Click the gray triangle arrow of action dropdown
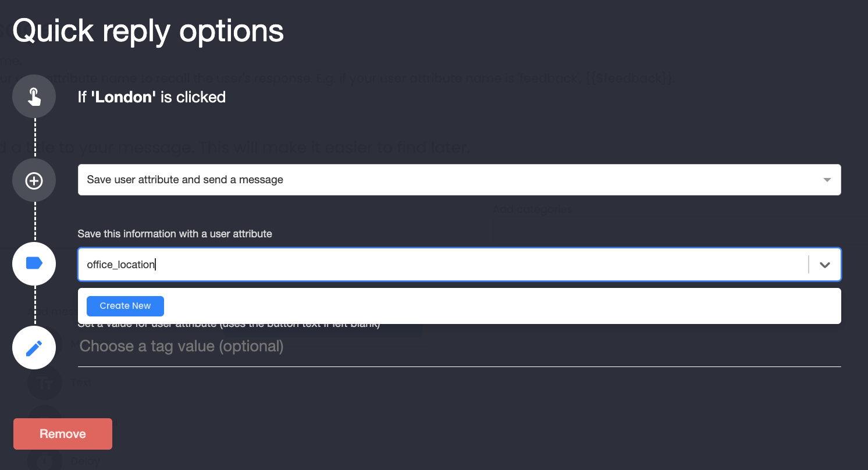The width and height of the screenshot is (868, 470). 827,180
